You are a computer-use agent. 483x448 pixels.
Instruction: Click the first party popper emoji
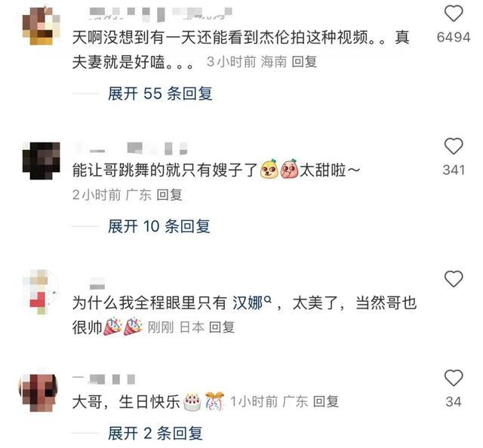coord(112,327)
